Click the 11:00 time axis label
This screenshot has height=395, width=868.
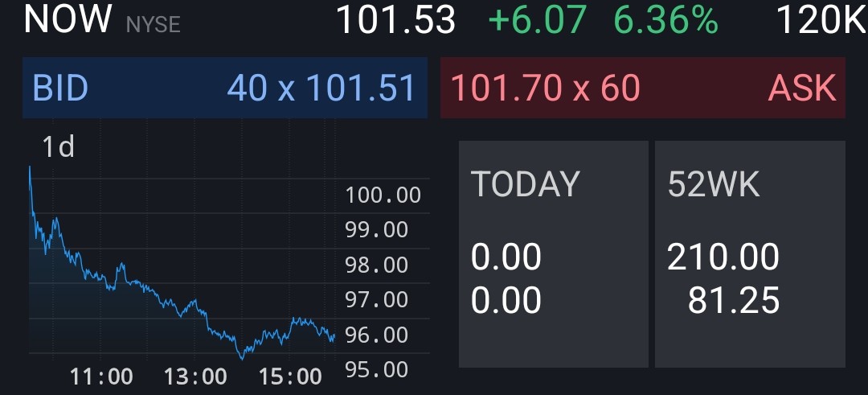(x=101, y=376)
